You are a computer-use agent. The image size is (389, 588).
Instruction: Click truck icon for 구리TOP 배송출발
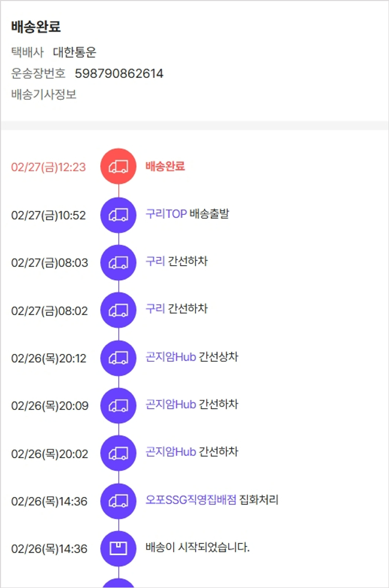pos(118,215)
